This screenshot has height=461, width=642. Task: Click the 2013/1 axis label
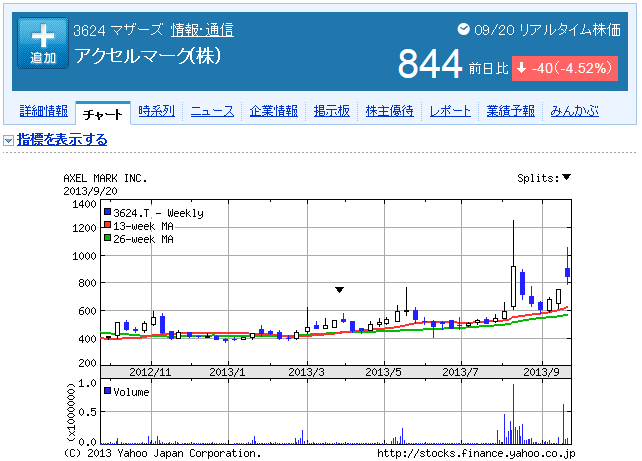[227, 372]
